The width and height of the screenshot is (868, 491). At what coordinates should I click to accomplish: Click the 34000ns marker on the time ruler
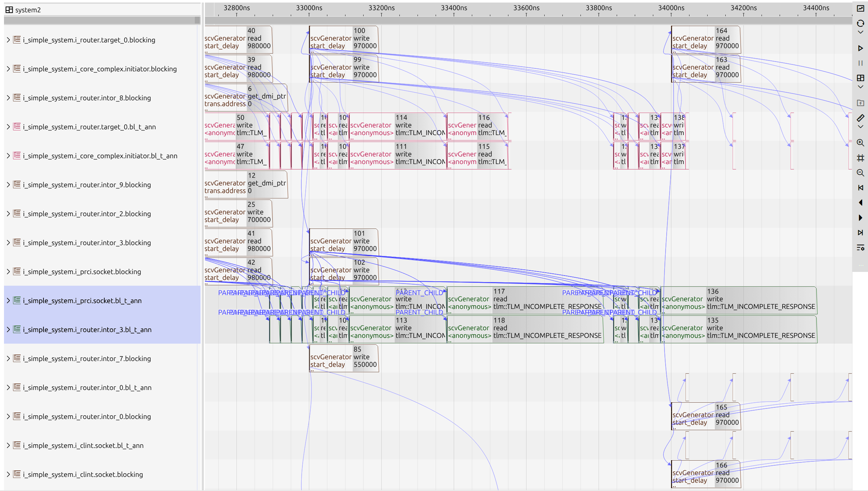pyautogui.click(x=671, y=8)
